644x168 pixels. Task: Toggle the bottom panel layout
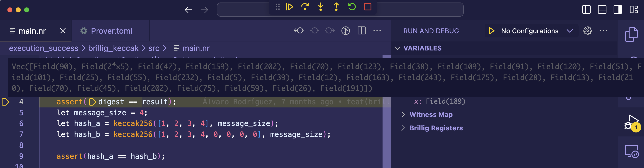point(602,10)
